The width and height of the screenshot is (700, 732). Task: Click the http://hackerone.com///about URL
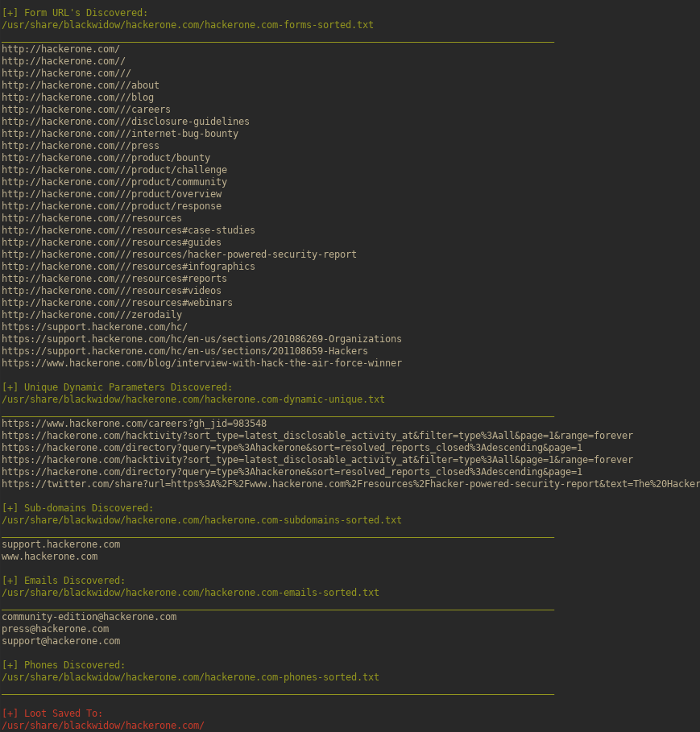tap(81, 85)
